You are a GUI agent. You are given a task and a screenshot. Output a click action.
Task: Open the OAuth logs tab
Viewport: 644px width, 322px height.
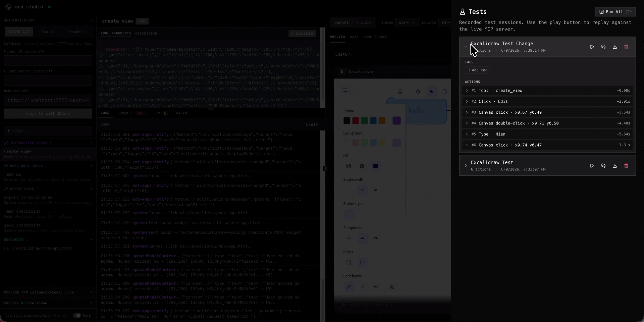(x=181, y=113)
